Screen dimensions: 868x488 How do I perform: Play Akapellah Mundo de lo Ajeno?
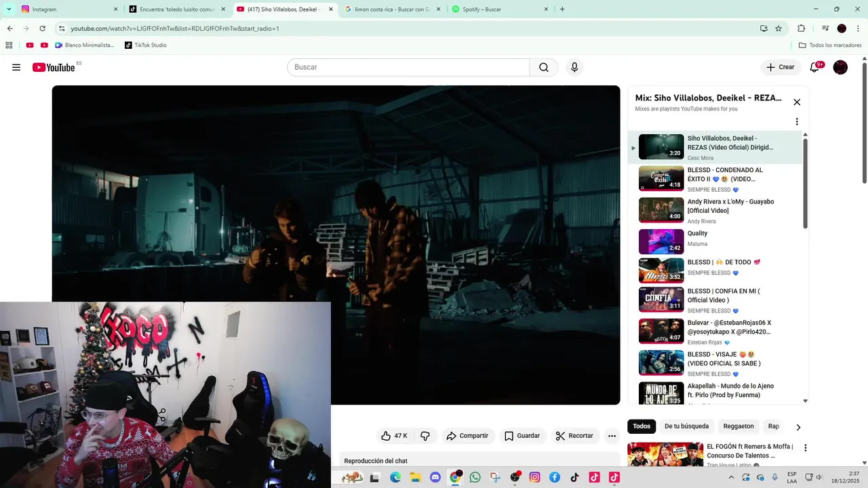pyautogui.click(x=715, y=393)
